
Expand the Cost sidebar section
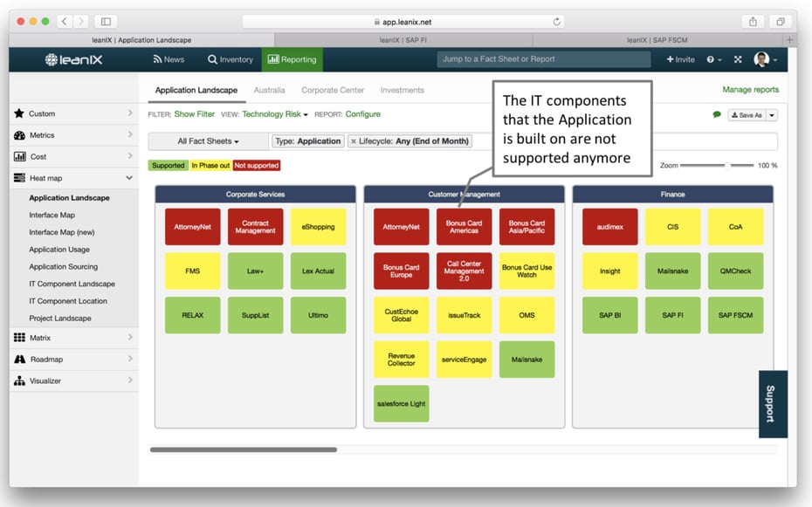73,156
